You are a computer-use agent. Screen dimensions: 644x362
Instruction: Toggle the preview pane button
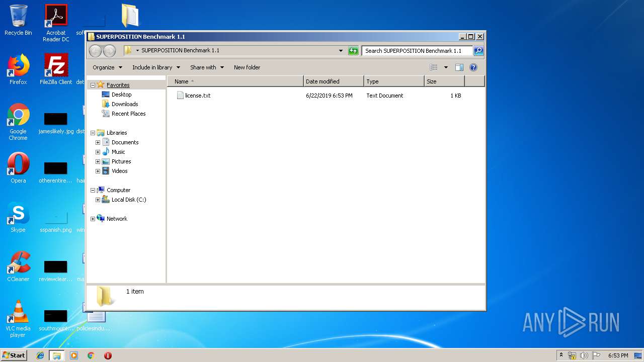[459, 67]
